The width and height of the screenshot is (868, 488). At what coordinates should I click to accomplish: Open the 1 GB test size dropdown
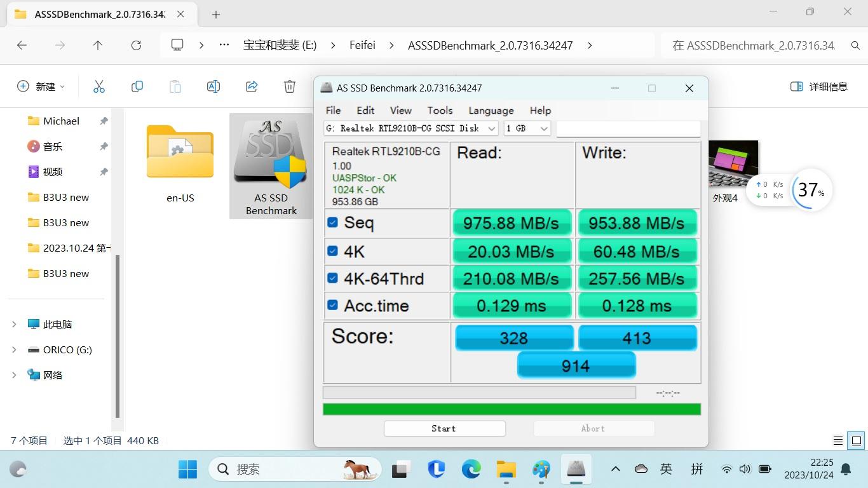(527, 128)
